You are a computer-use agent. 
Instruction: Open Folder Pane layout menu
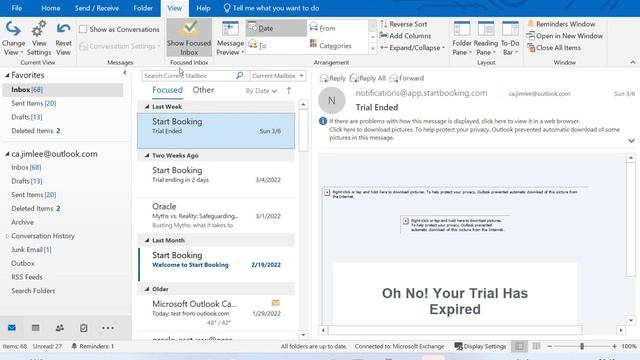tap(462, 38)
